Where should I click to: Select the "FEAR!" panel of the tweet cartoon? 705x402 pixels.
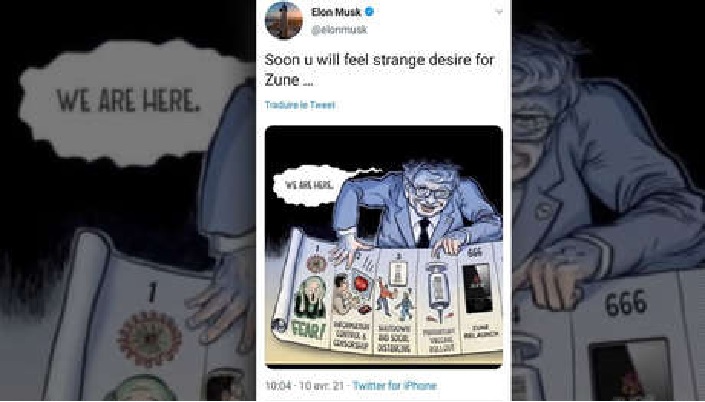click(x=311, y=297)
